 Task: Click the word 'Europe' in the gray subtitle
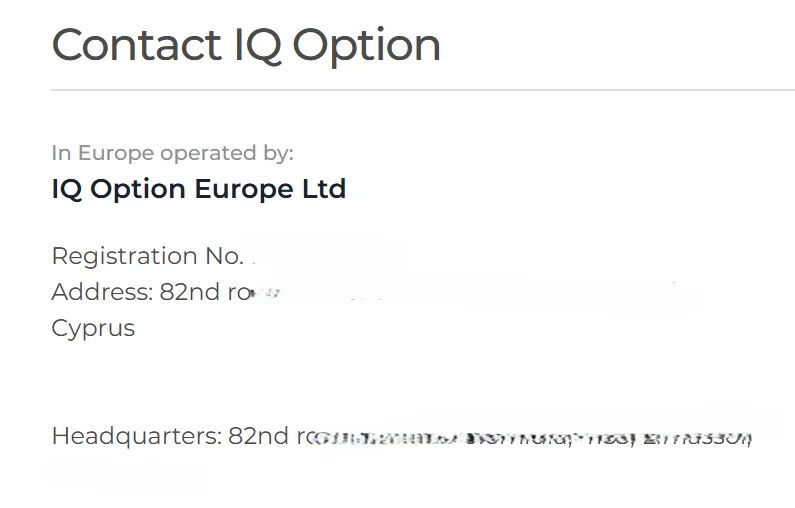point(116,153)
